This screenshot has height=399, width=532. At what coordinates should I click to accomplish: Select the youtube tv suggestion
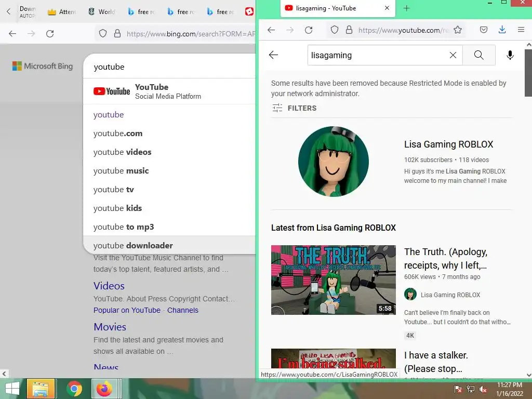[170, 189]
